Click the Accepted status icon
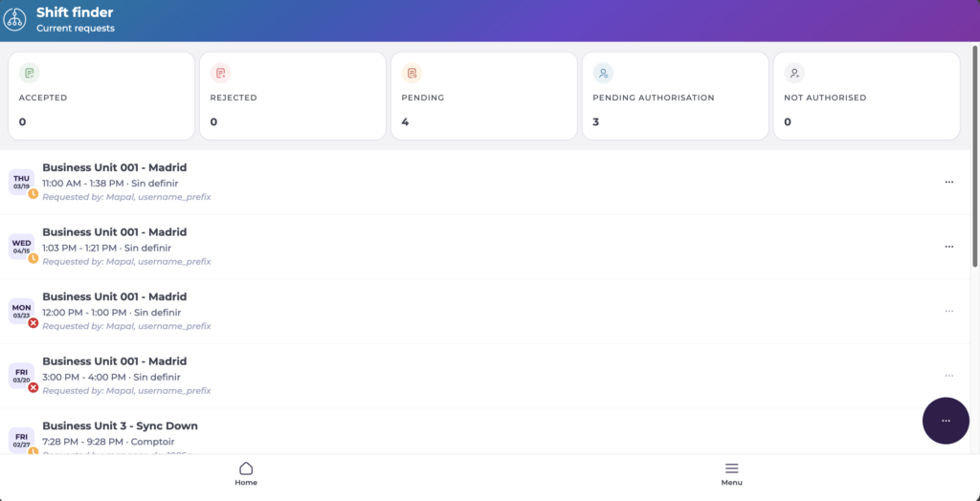Screen dimensions: 980x501 click(30, 73)
